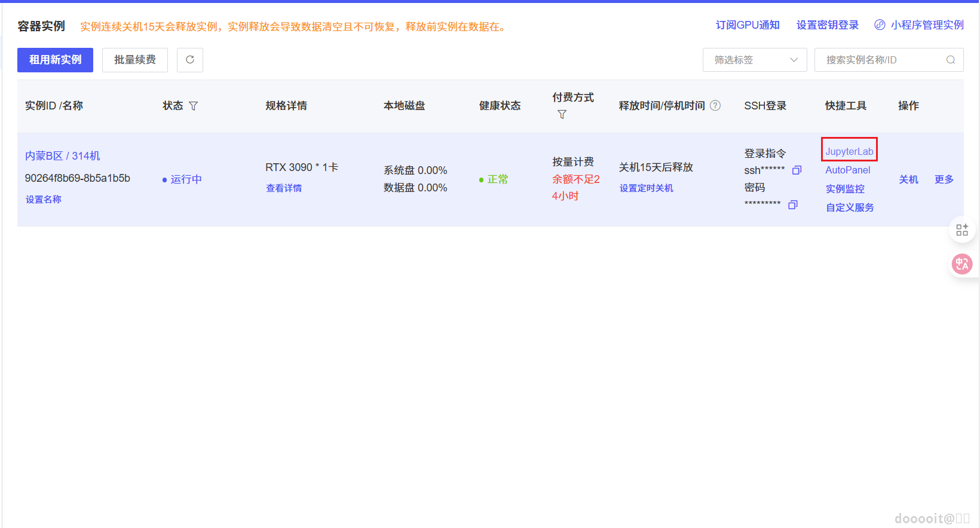
Task: Click the pink translate floating icon
Action: point(962,264)
